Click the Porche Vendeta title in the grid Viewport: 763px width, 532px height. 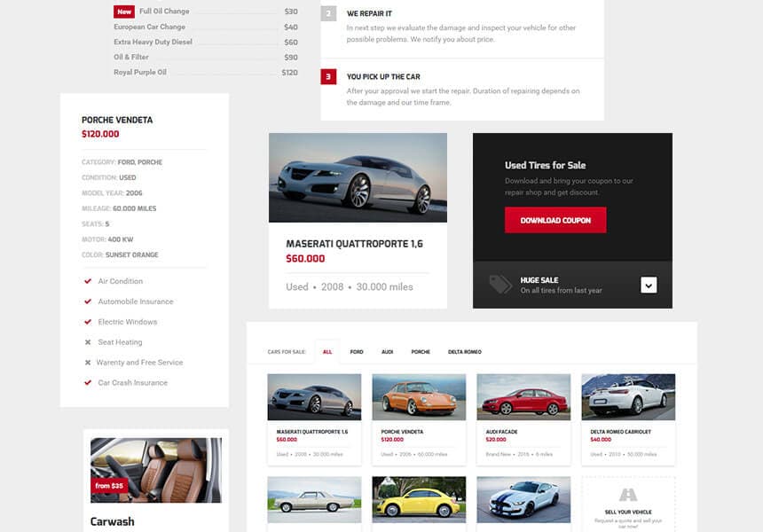tap(402, 432)
